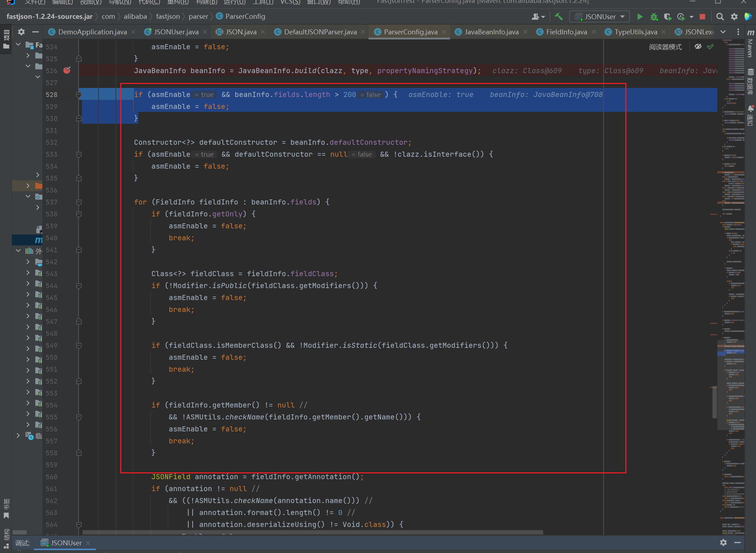Click the fastjson breadcrumb in navigation bar
This screenshot has height=553, width=756.
[x=168, y=17]
